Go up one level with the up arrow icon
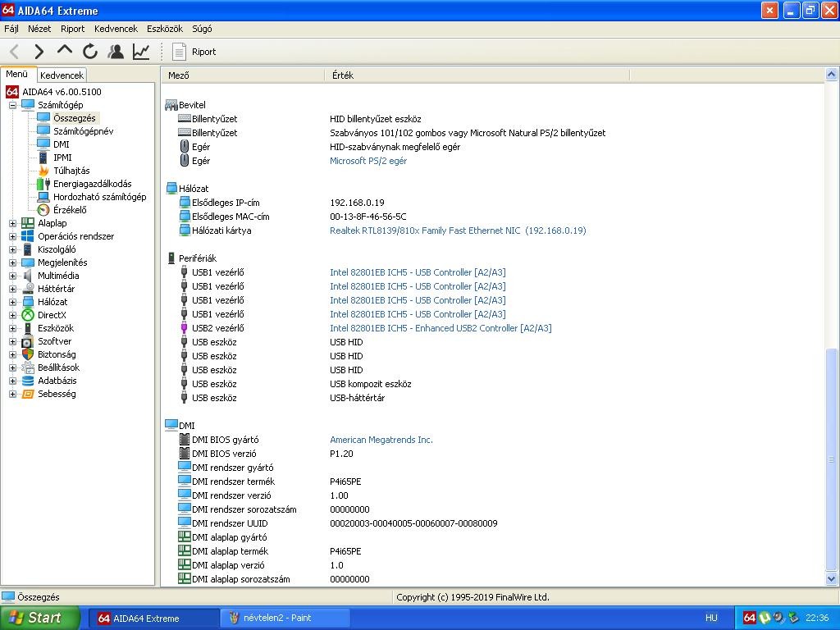Screen dimensions: 840x630 64,50
